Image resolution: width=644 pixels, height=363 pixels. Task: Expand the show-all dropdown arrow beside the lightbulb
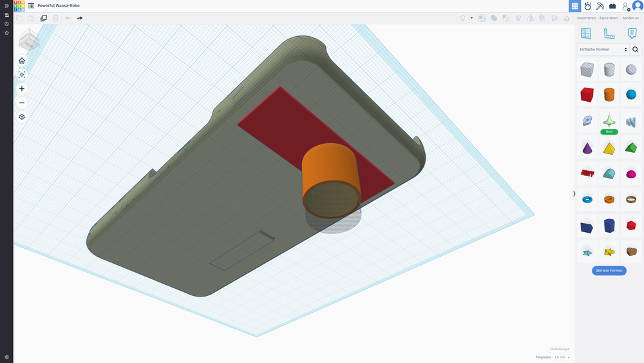click(471, 18)
